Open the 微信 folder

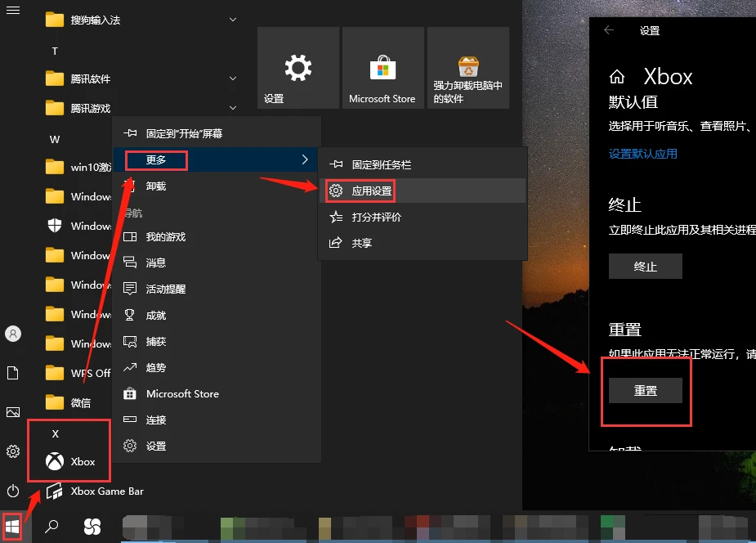(68, 402)
